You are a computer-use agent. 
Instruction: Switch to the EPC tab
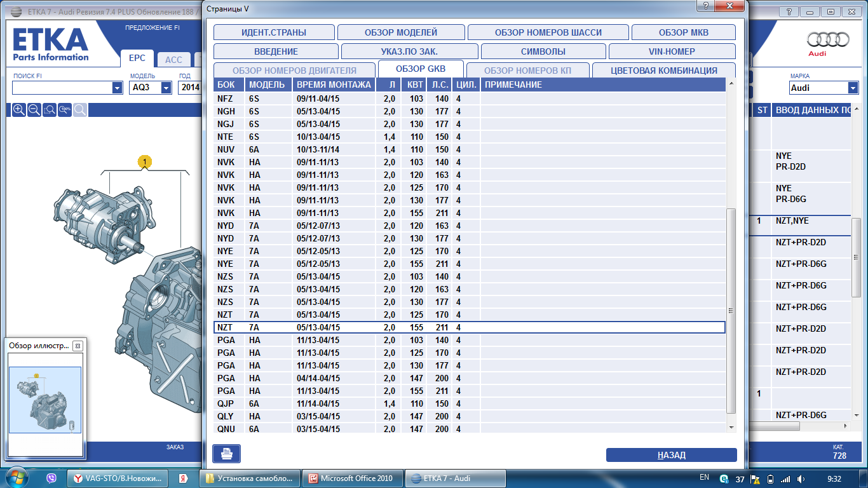[x=137, y=58]
